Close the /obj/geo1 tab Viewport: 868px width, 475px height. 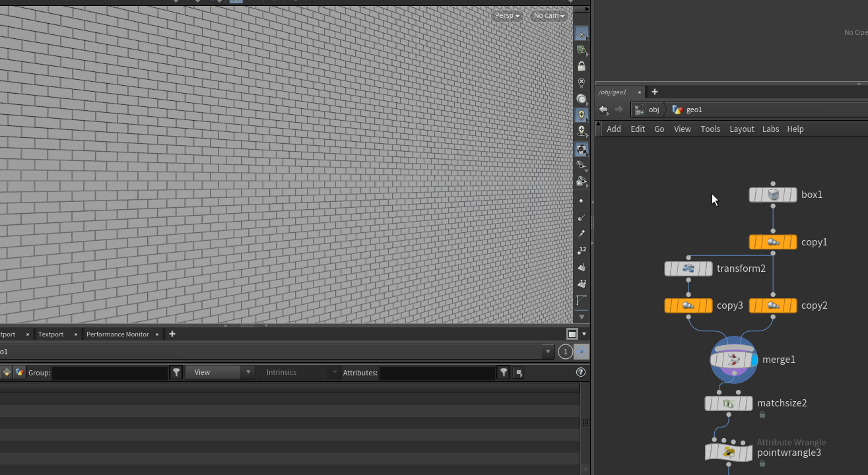639,92
